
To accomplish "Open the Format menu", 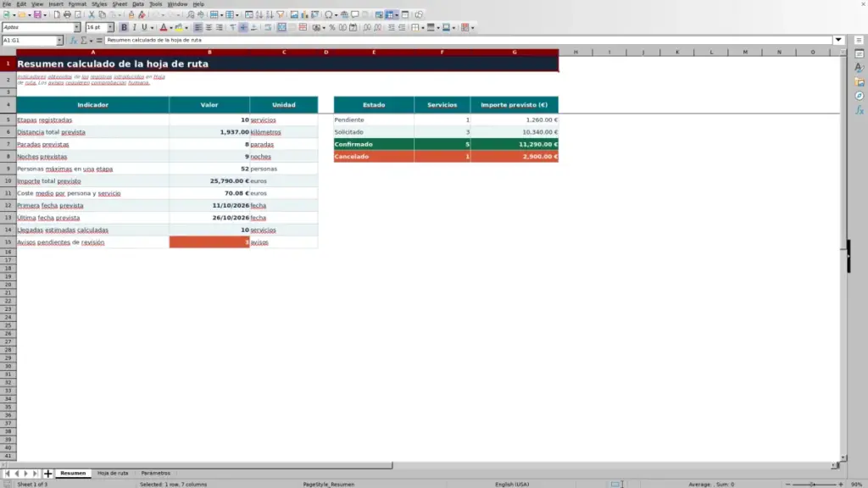I will coord(77,4).
